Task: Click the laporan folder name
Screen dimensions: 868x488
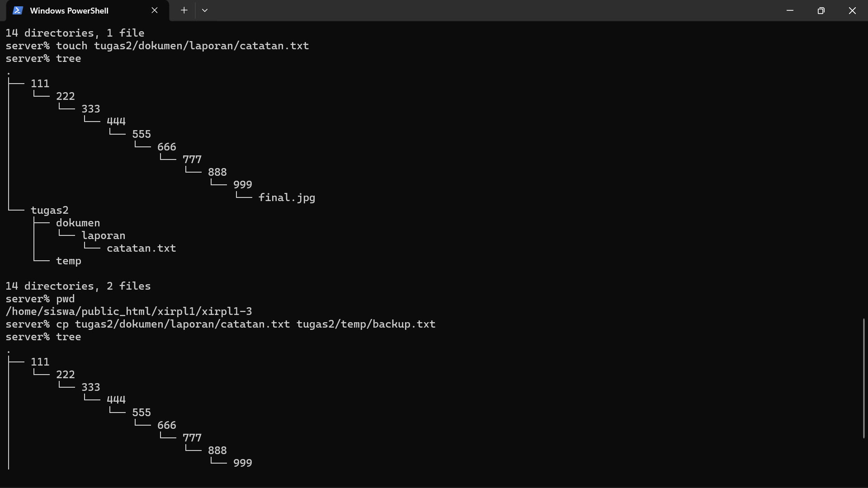Action: [x=103, y=236]
